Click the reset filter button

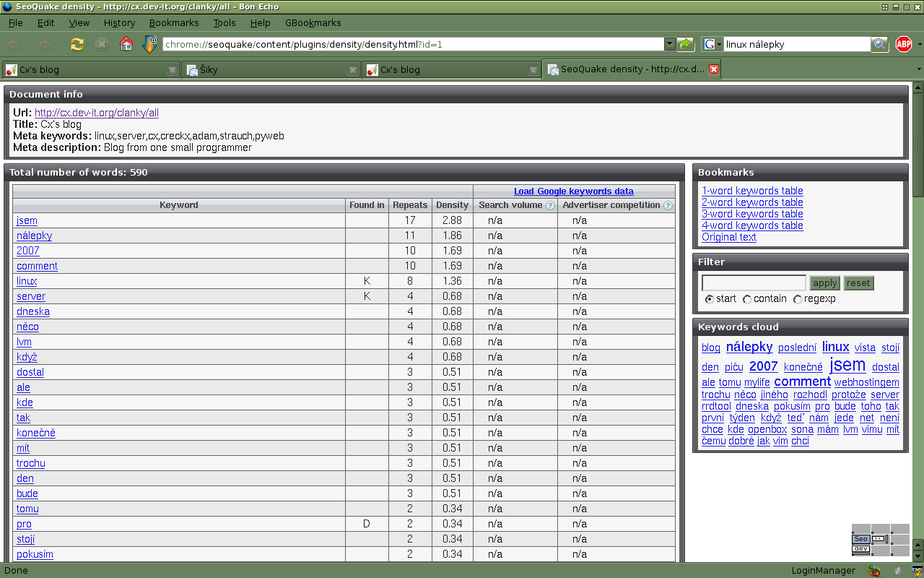pos(858,283)
